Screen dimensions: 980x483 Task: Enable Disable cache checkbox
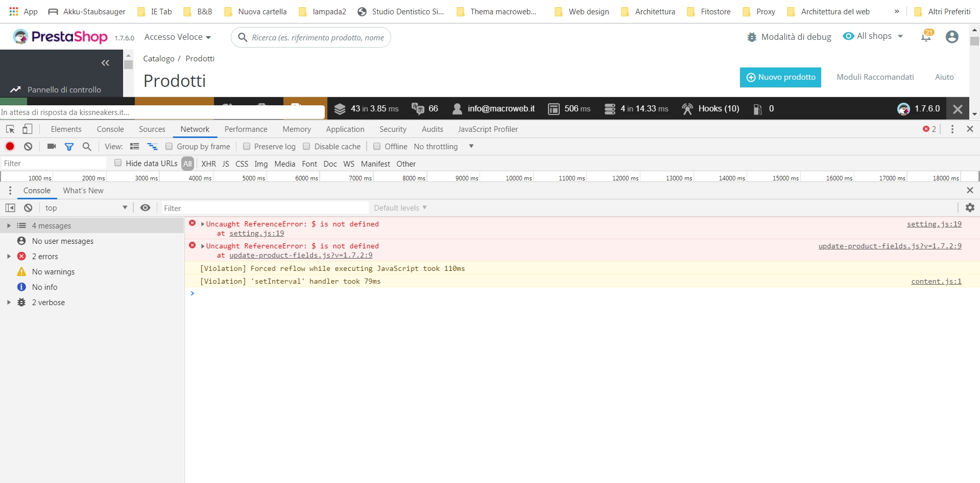306,146
